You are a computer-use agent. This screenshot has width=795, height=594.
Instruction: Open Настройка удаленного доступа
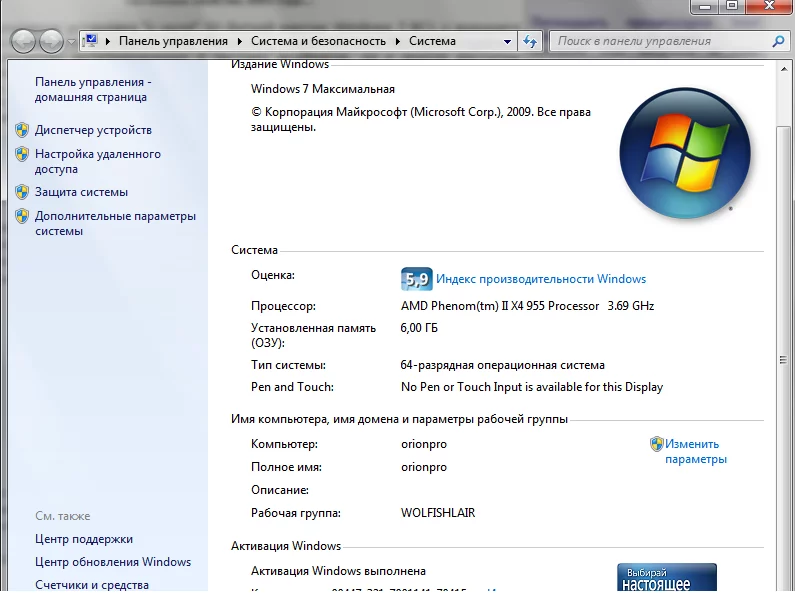tap(98, 161)
